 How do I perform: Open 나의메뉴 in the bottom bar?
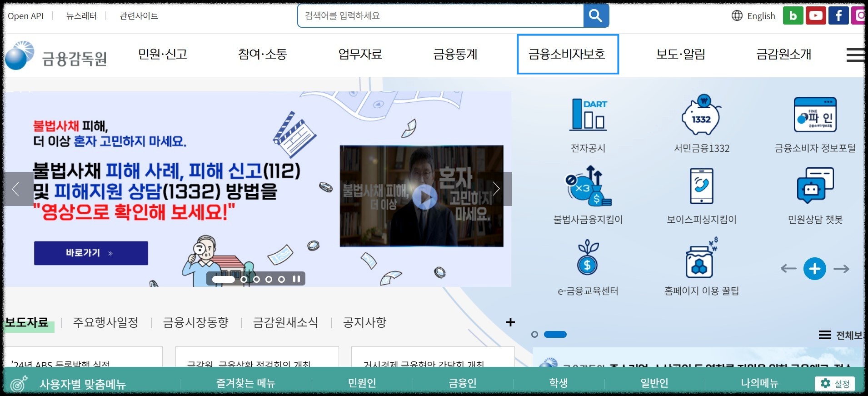tap(759, 383)
